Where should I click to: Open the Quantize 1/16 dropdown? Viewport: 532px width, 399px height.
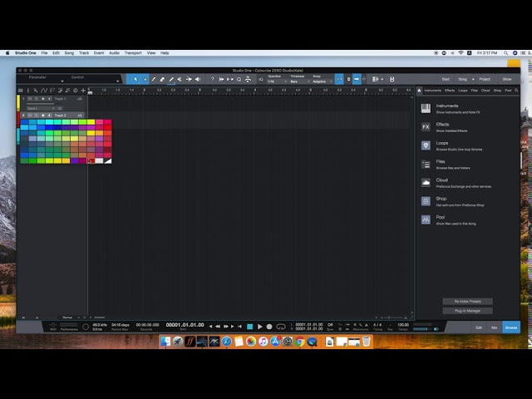point(277,81)
